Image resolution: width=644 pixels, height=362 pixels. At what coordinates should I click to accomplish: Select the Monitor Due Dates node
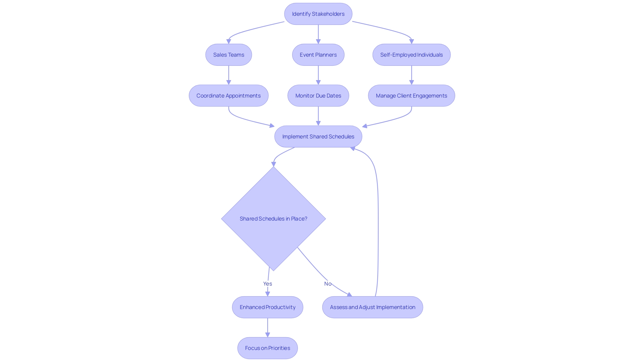(x=318, y=96)
